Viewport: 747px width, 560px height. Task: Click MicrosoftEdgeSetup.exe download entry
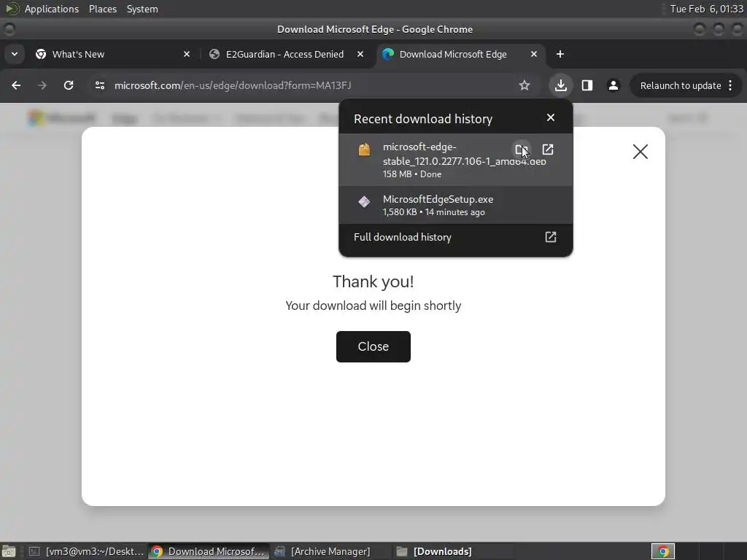[456, 205]
